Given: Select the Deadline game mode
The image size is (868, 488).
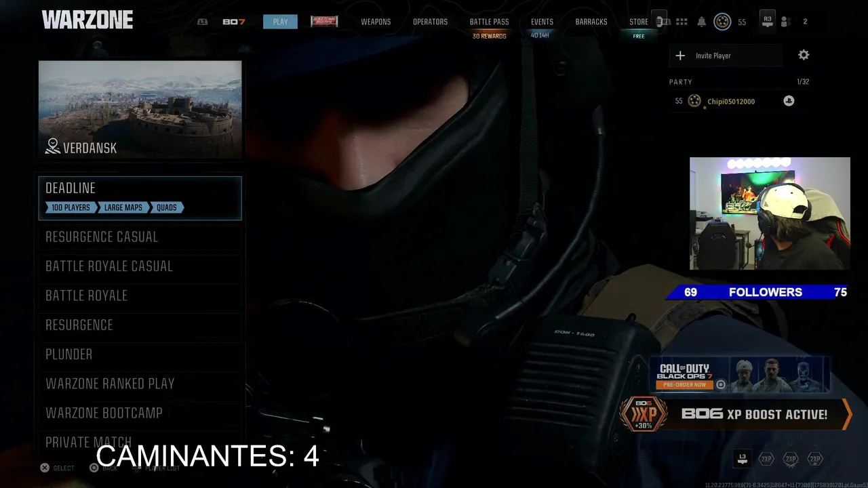Looking at the screenshot, I should [x=140, y=198].
